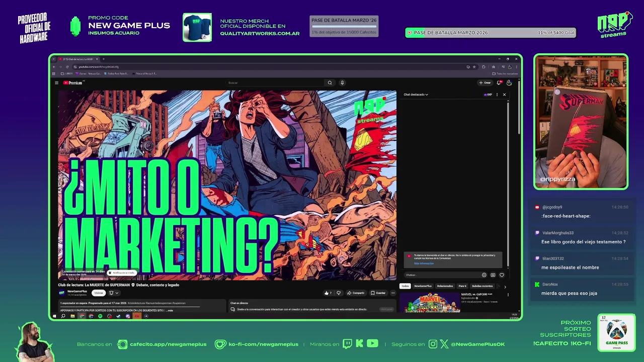This screenshot has height=362, width=644.
Task: Click the live chat vertical scrollbar
Action: coord(508,184)
